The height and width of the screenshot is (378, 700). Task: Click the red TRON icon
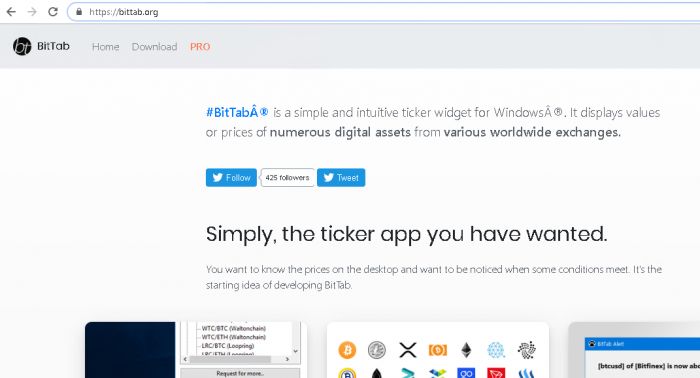496,373
